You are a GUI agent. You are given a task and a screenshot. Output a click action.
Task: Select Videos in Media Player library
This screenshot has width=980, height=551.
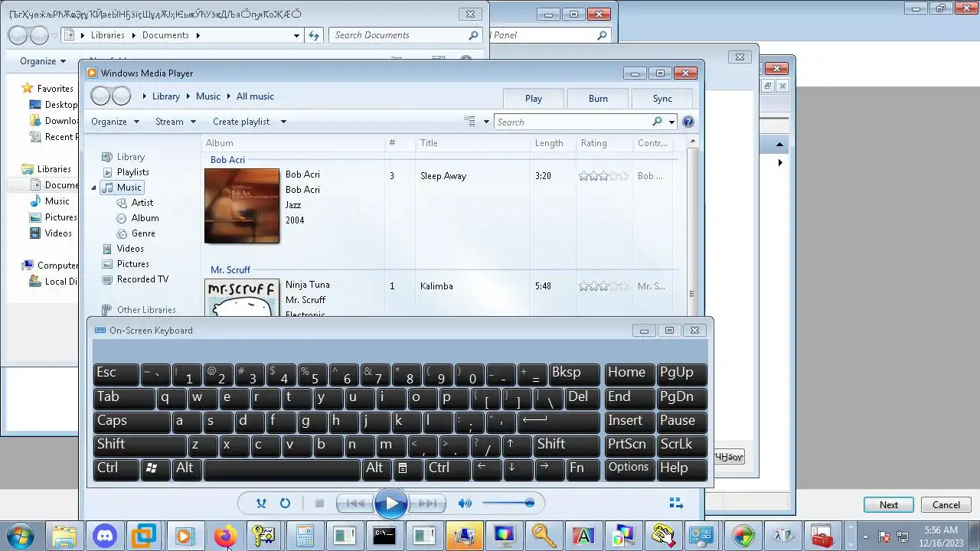tap(130, 249)
